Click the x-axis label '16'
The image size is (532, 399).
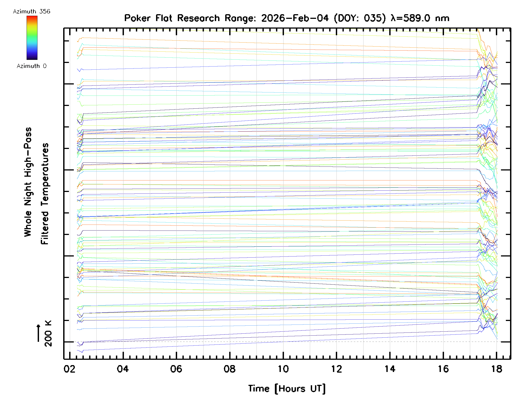coord(443,369)
